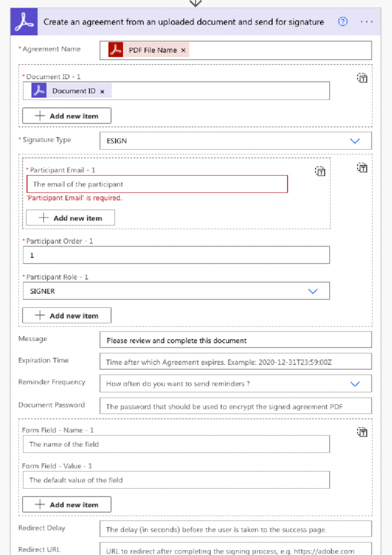Remove the Document ID token
Screen dimensions: 392x555
(102, 91)
